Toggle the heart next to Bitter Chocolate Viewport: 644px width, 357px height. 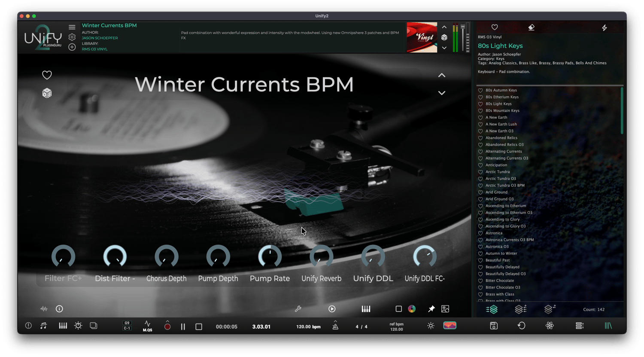(480, 281)
